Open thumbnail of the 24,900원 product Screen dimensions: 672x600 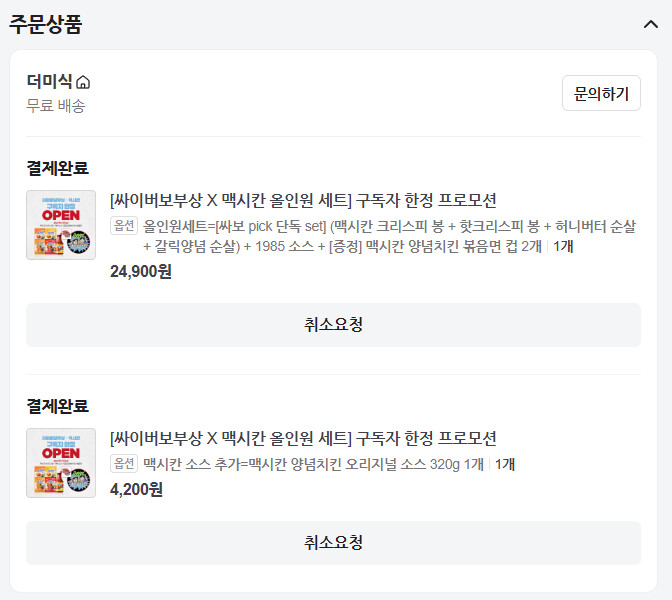point(61,225)
